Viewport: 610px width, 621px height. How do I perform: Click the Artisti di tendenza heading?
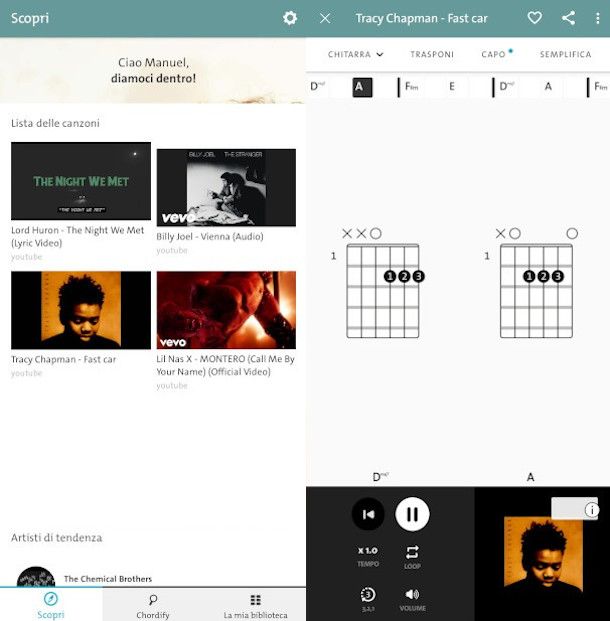(57, 537)
